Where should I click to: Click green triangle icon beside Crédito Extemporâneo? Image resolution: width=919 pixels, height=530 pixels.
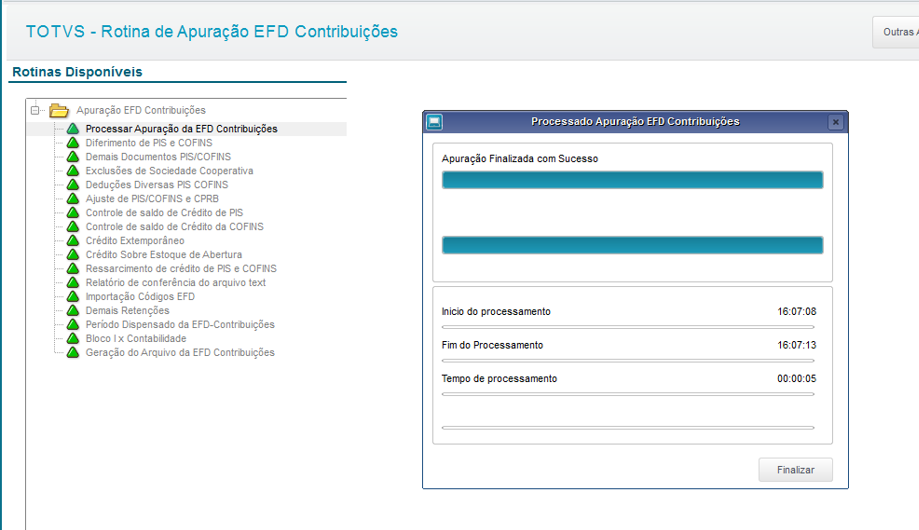point(73,240)
